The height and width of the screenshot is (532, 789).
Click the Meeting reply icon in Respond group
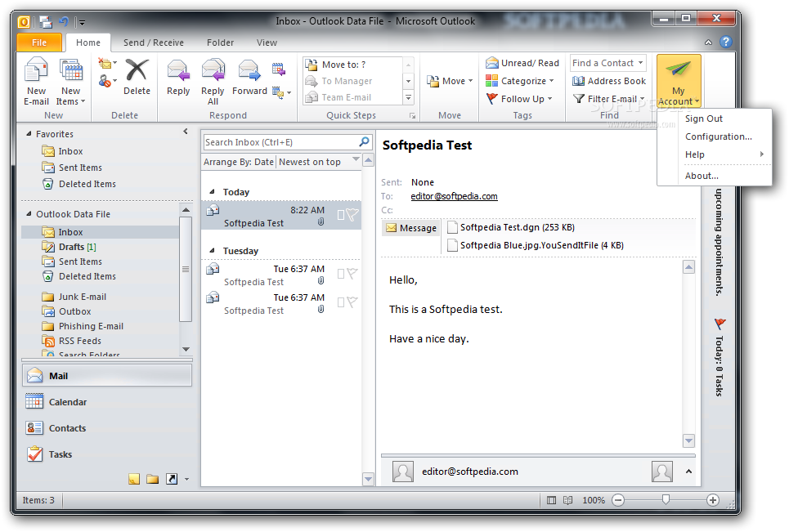pos(279,69)
